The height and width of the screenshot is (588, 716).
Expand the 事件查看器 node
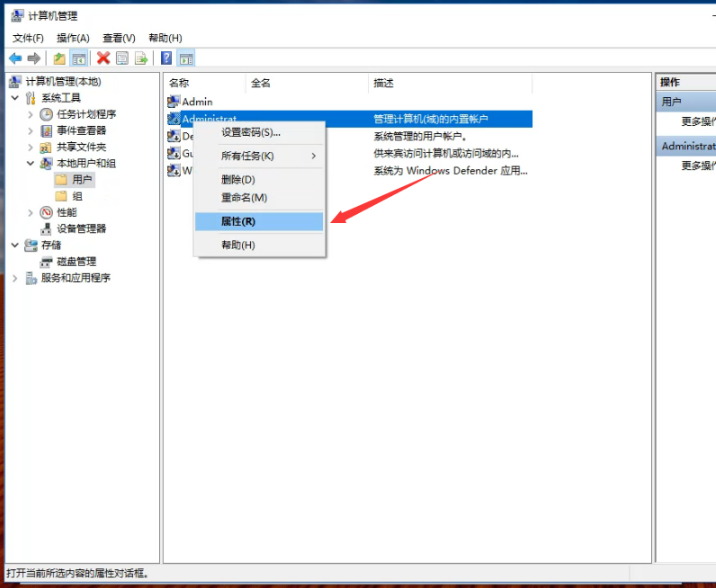tap(31, 131)
